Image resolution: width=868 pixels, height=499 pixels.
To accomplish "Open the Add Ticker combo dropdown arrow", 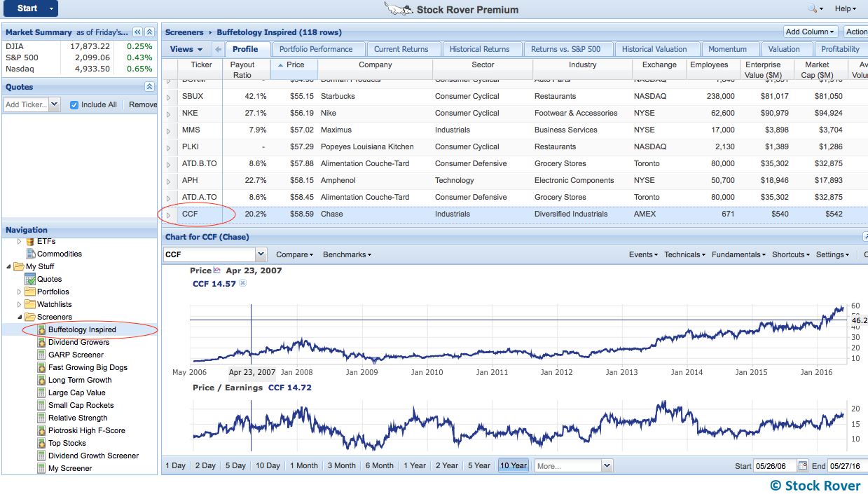I will [55, 104].
